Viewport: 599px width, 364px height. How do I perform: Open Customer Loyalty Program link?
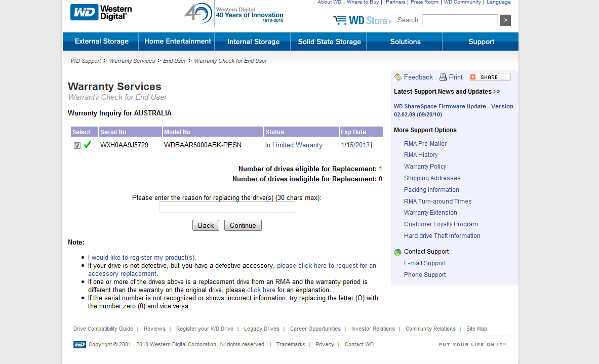(441, 224)
